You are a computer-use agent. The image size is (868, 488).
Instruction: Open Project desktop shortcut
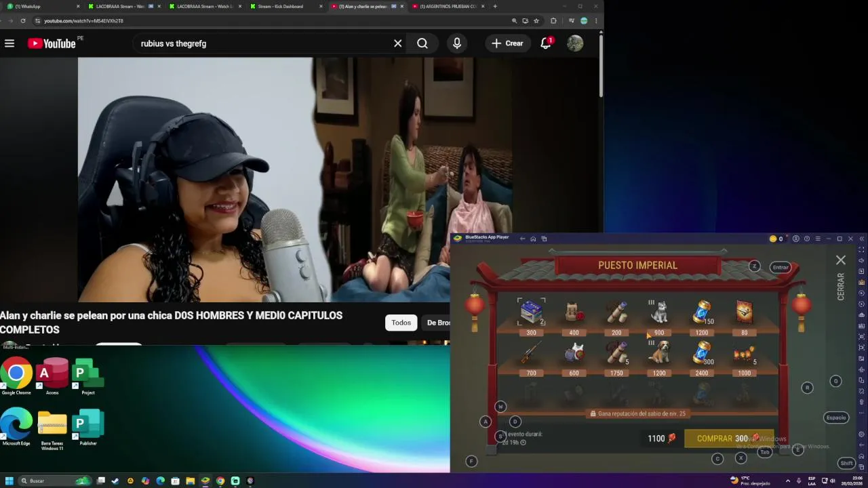[88, 377]
